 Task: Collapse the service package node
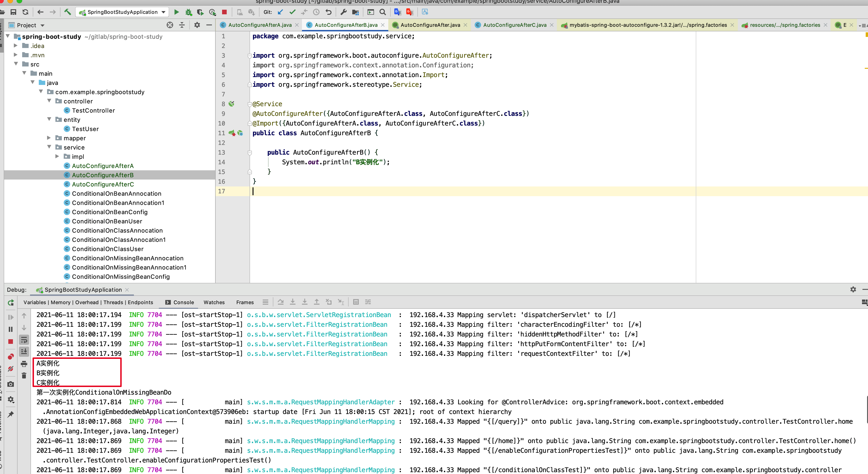50,147
